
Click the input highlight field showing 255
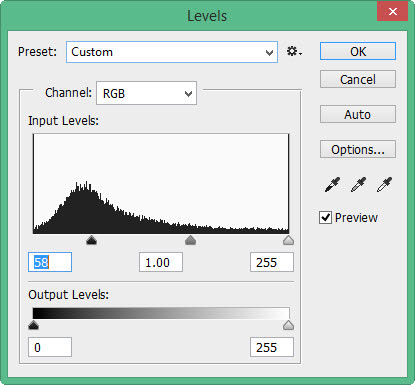point(272,262)
